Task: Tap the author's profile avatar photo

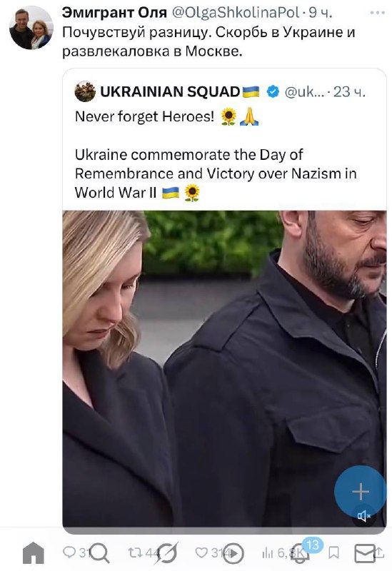Action: tap(31, 28)
